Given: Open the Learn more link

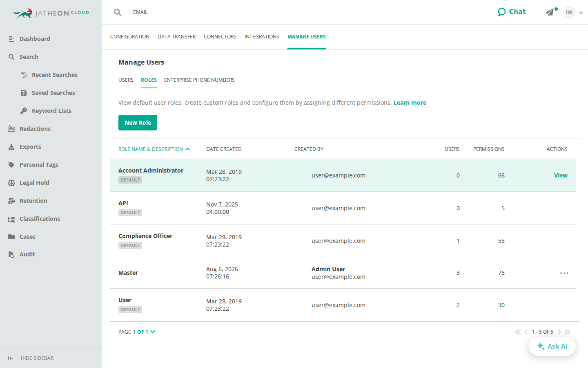Looking at the screenshot, I should point(410,103).
